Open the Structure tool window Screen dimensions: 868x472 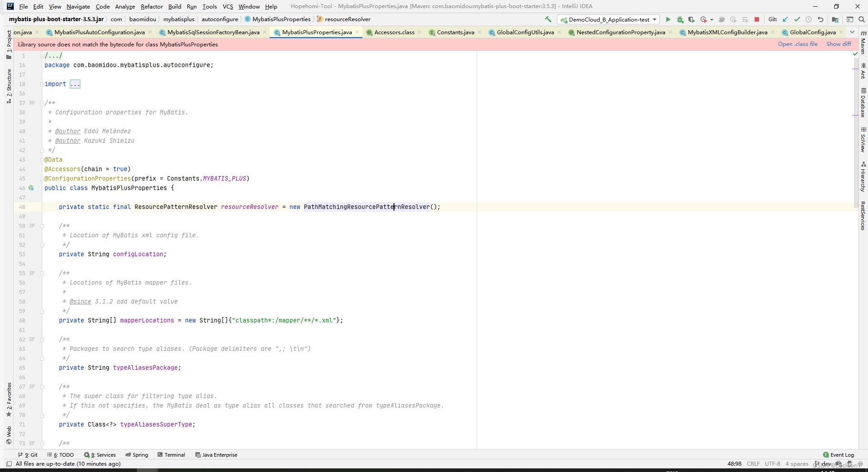coord(9,86)
